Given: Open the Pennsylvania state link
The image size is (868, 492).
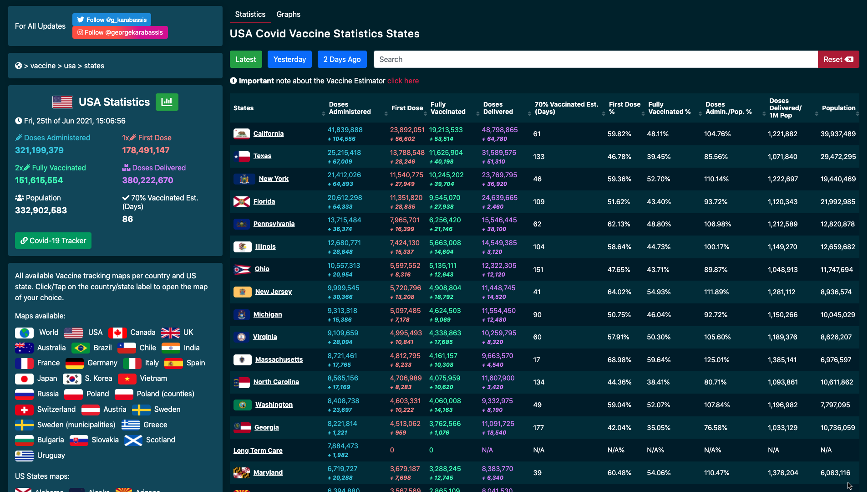Looking at the screenshot, I should [274, 224].
